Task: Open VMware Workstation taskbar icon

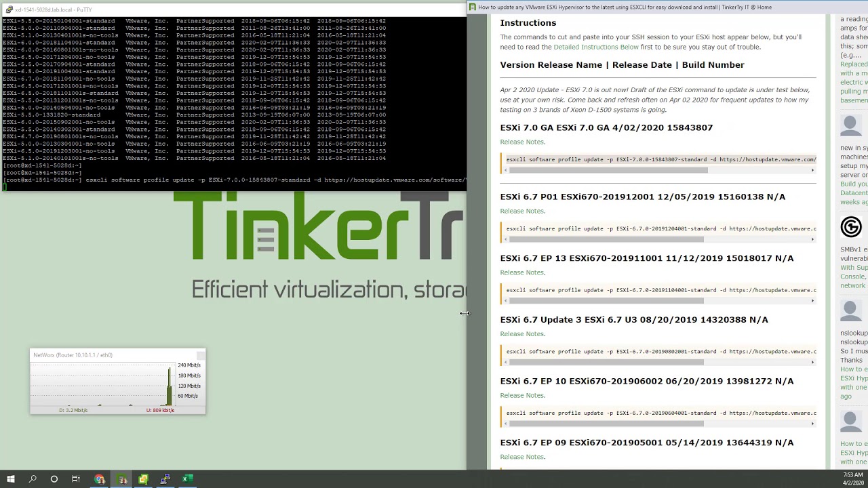Action: [143, 479]
